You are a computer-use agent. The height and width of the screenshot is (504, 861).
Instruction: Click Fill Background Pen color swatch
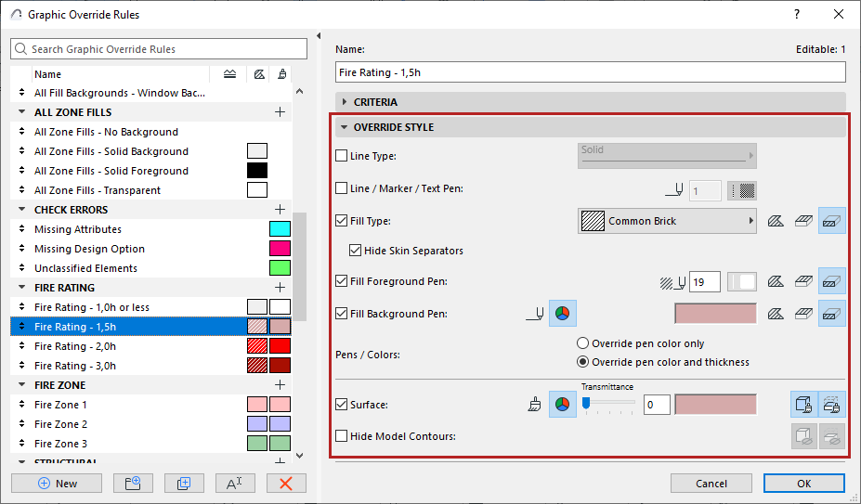pos(715,314)
